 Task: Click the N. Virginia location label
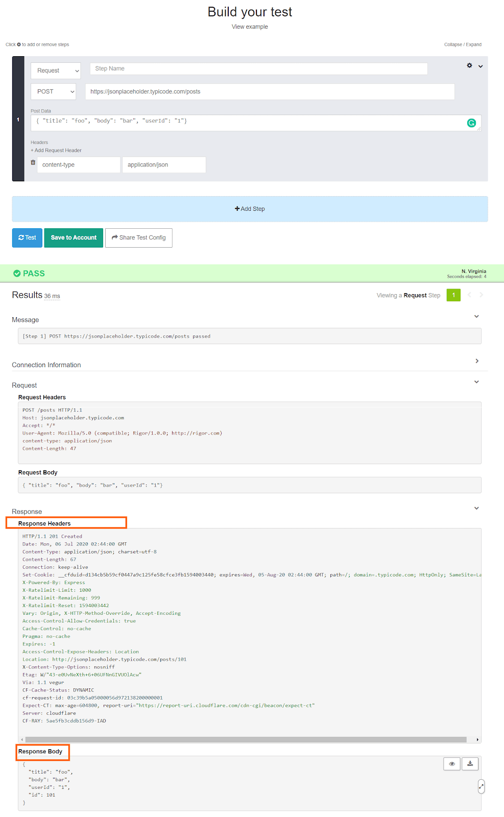pyautogui.click(x=474, y=271)
